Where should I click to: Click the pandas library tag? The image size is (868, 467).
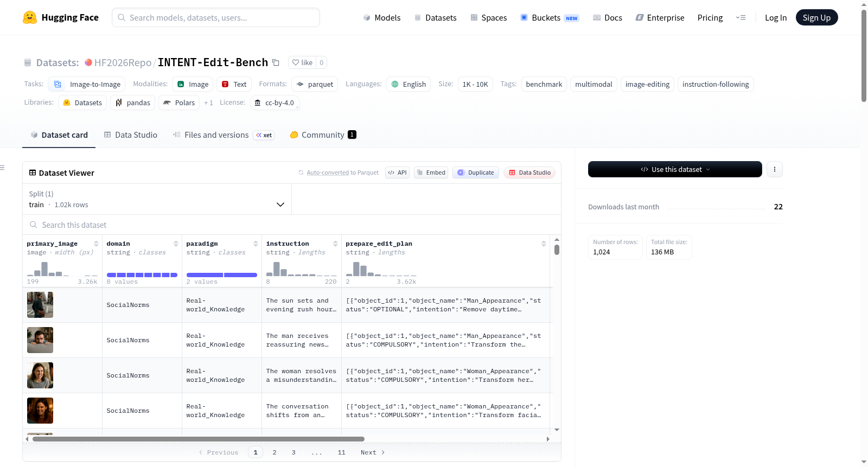133,103
